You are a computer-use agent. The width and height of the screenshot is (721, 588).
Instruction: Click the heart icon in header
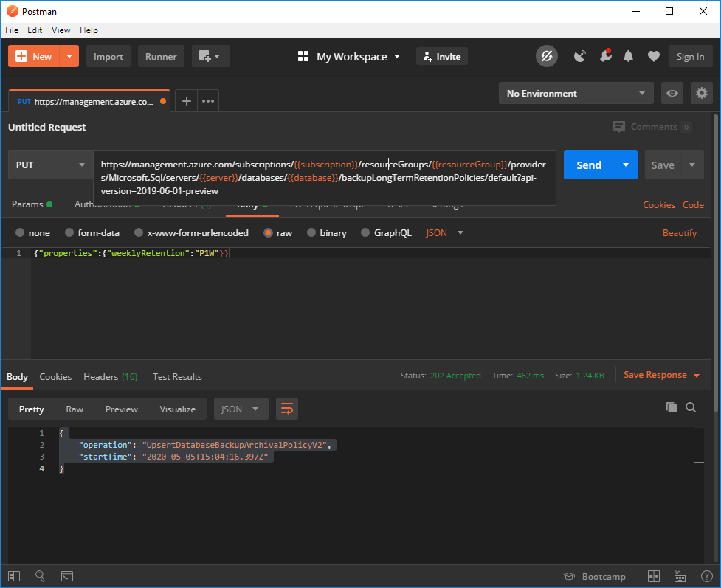pyautogui.click(x=653, y=56)
